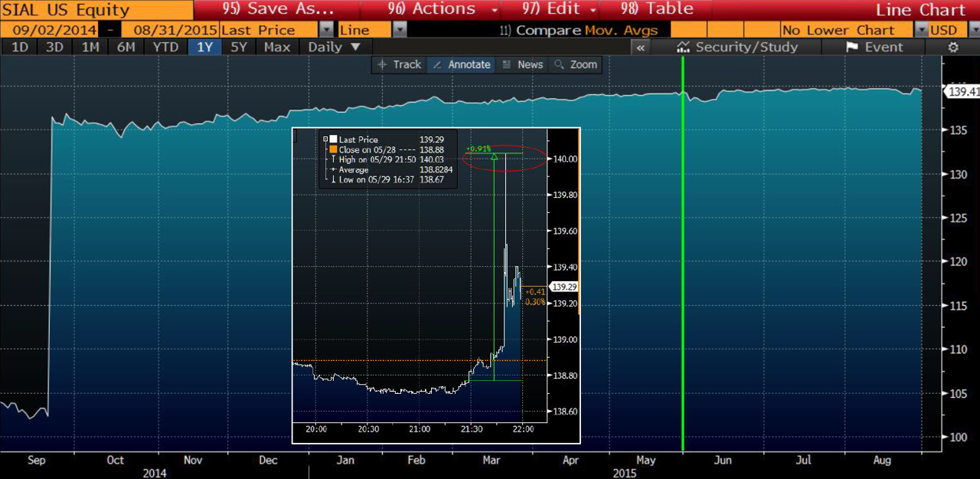The height and width of the screenshot is (479, 980).
Task: Collapse toolbar with double-chevron icon
Action: point(642,48)
